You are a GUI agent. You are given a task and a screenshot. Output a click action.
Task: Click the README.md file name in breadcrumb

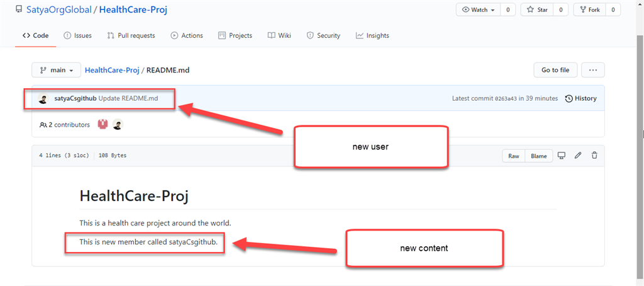[x=168, y=70]
